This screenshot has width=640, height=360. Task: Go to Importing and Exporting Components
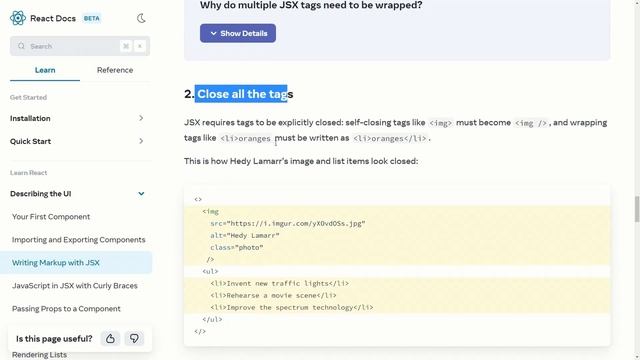[x=78, y=240]
